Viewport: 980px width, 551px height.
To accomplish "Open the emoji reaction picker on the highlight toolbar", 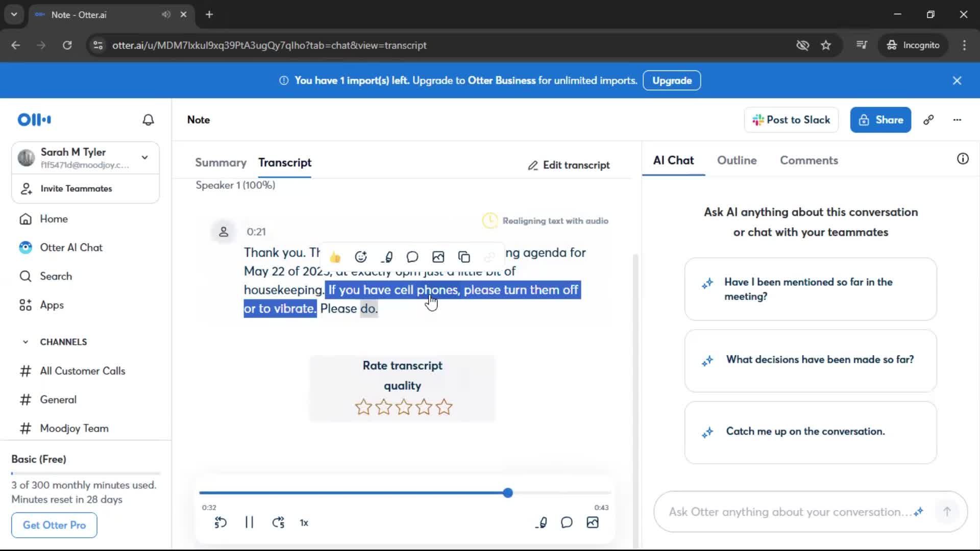I will 361,257.
